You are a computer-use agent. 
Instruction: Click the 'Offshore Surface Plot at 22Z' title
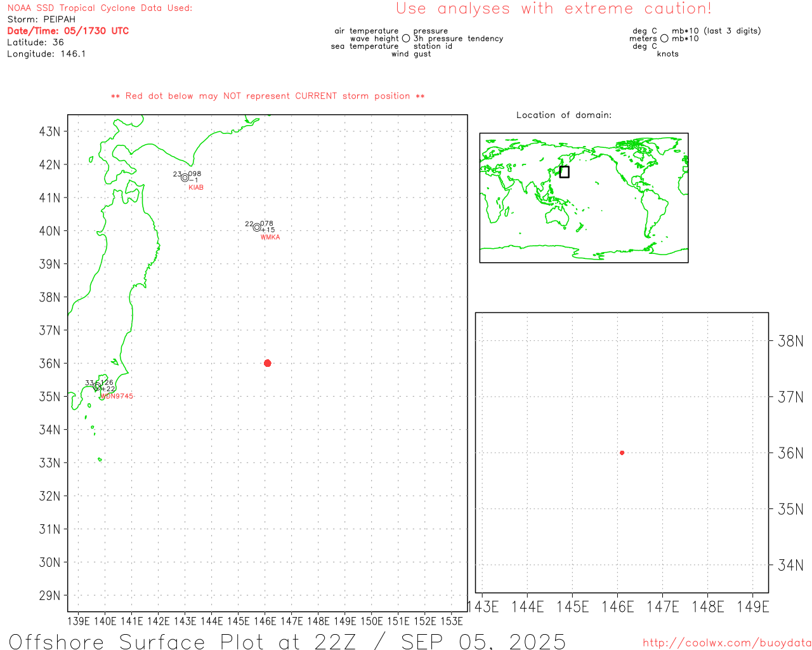coord(183,641)
